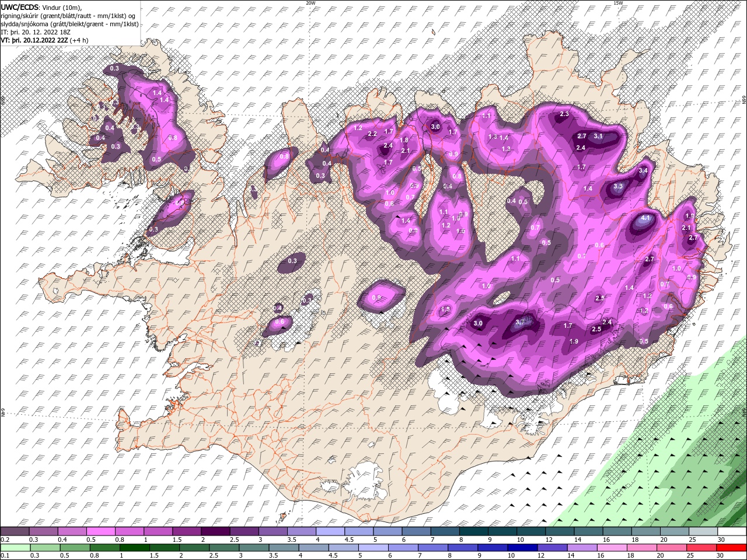747x560 pixels.
Task: Click the '0.1' label under lower scale
Action: [5, 555]
